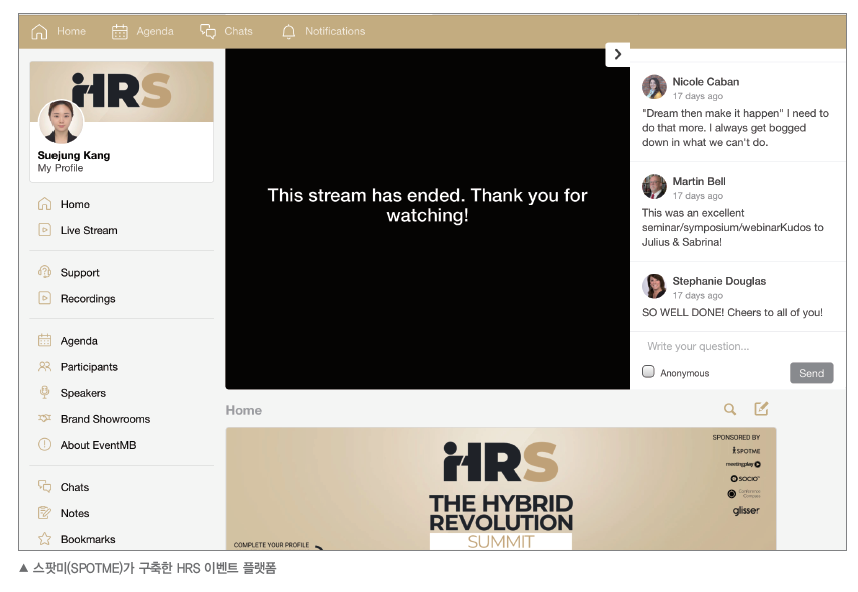The height and width of the screenshot is (592, 858).
Task: Click Martin Bell's avatar in chat
Action: click(x=654, y=187)
